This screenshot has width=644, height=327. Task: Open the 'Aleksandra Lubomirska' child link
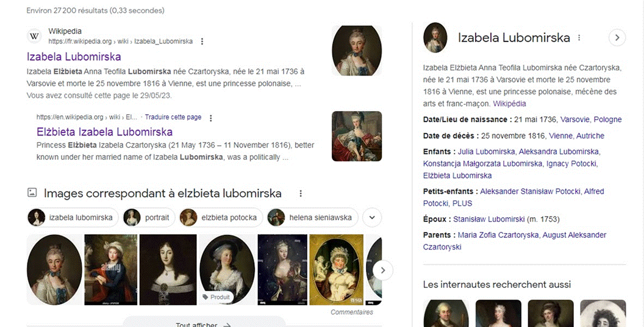point(559,151)
